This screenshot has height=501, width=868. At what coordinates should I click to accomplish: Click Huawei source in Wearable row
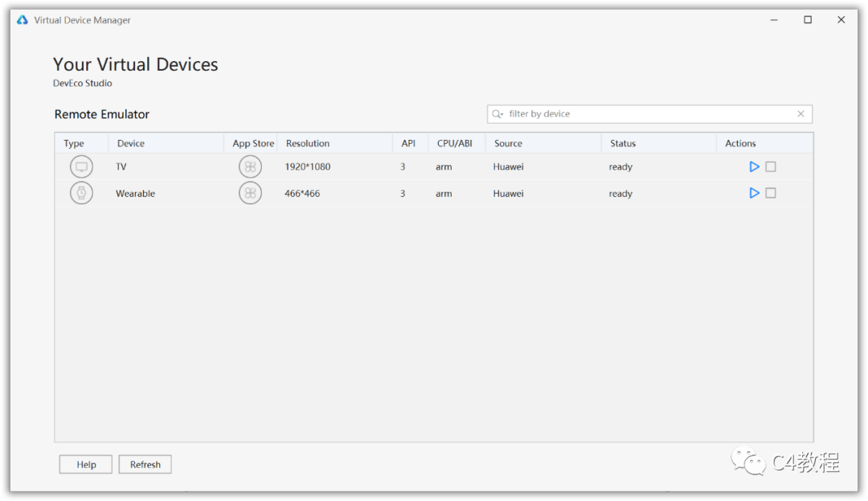pyautogui.click(x=508, y=193)
